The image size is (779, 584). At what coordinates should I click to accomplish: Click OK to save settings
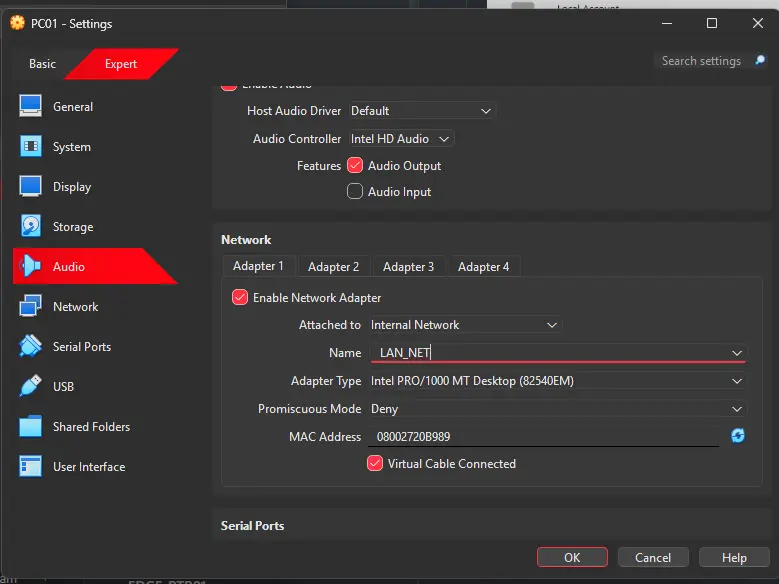pos(572,557)
